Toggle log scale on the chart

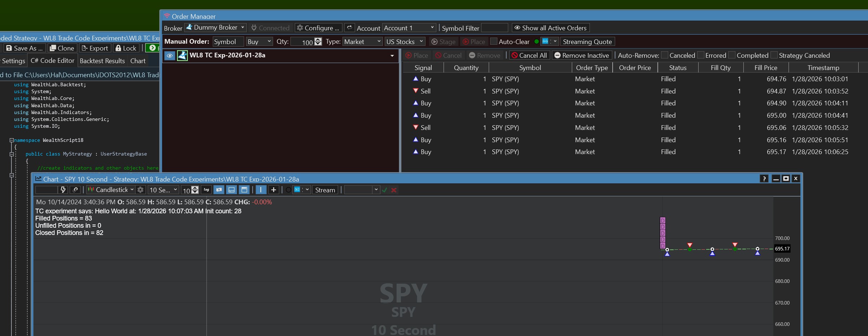pyautogui.click(x=206, y=190)
